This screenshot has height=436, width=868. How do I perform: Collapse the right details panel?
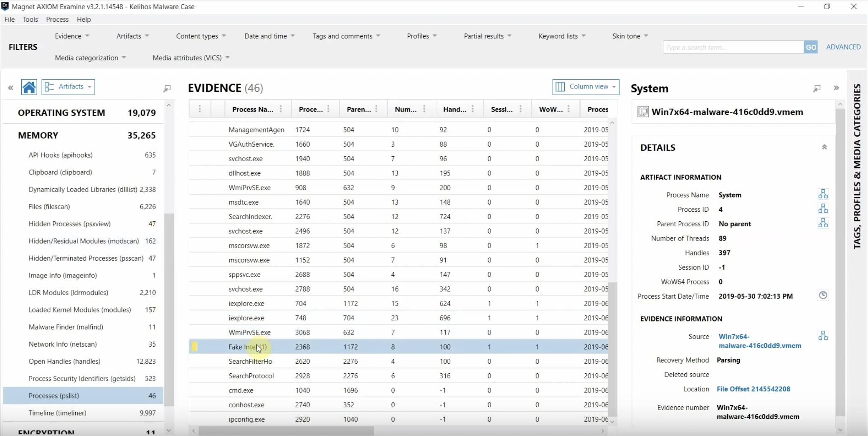point(836,88)
